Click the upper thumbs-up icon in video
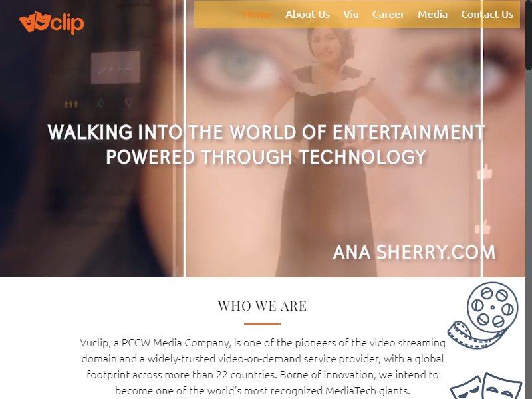This screenshot has width=532, height=399. coord(485,172)
